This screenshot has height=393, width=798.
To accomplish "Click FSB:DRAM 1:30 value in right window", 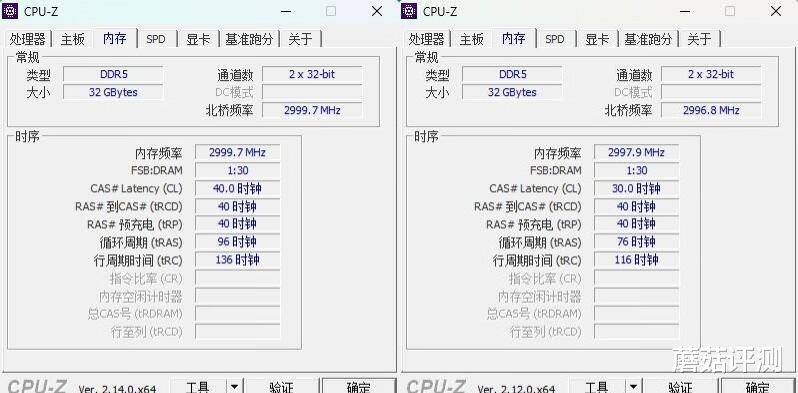I will 637,170.
